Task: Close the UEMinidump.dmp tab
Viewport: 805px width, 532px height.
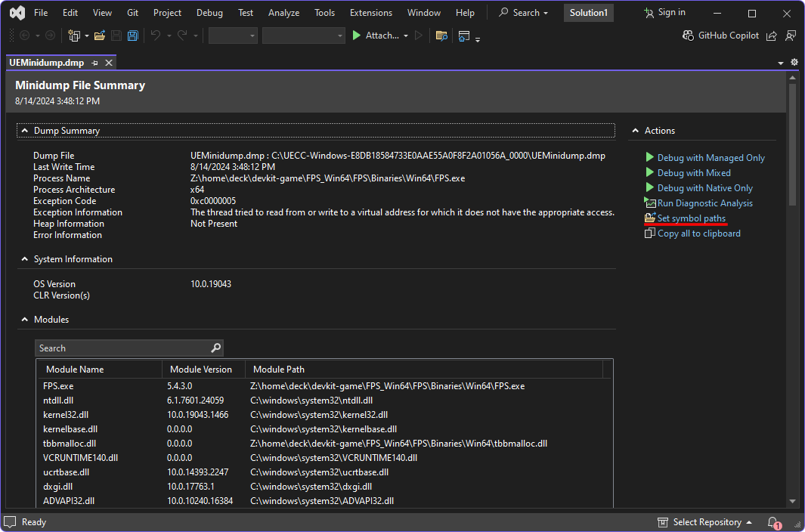Action: click(109, 63)
